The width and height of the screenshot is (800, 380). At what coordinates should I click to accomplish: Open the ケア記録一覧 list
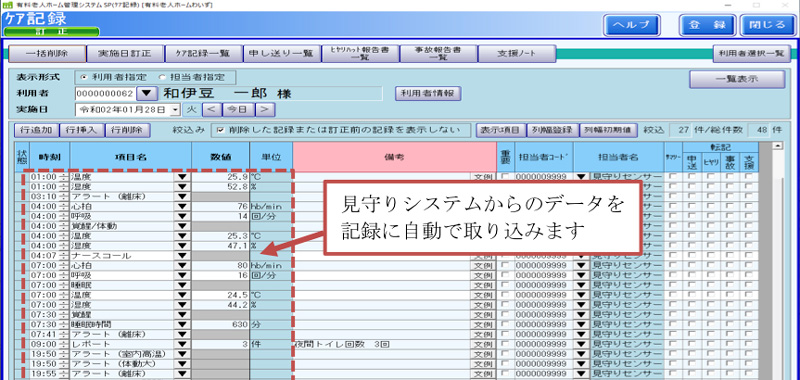coord(203,53)
